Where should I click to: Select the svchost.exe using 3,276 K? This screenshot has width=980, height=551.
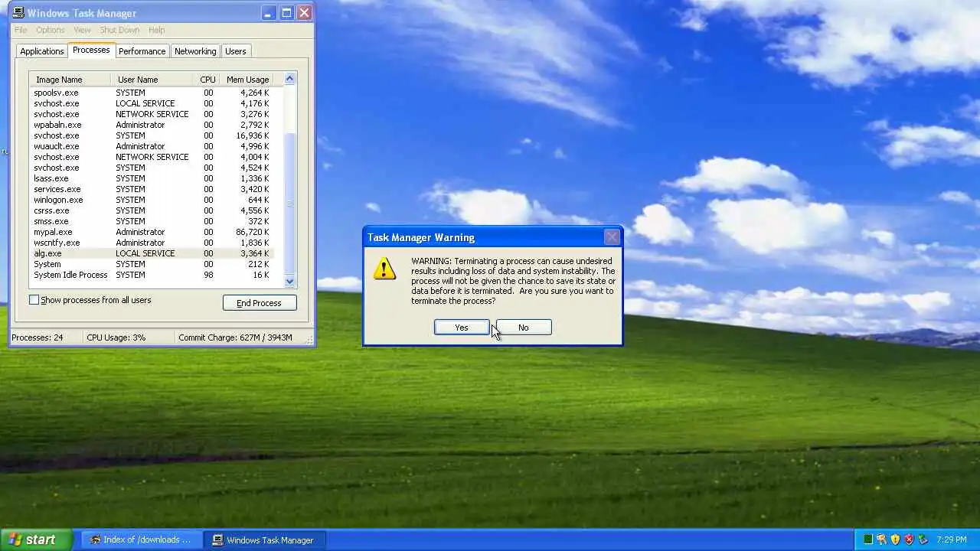tap(152, 114)
